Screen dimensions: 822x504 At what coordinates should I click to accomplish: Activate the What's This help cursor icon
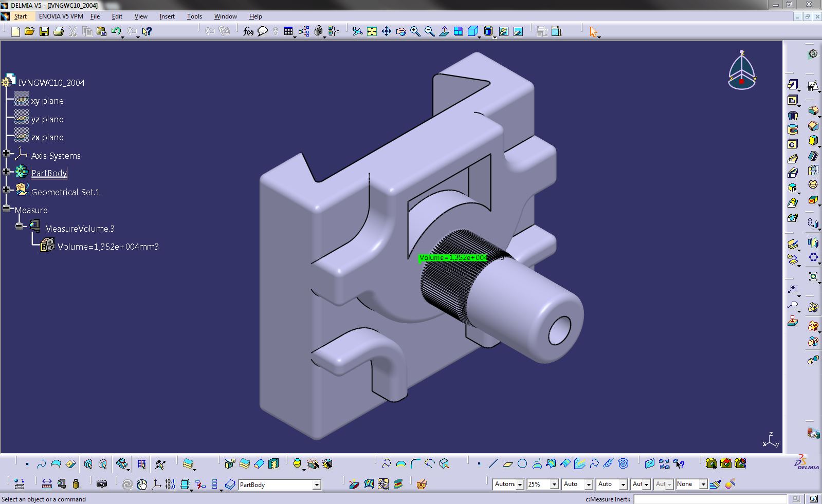tap(147, 31)
